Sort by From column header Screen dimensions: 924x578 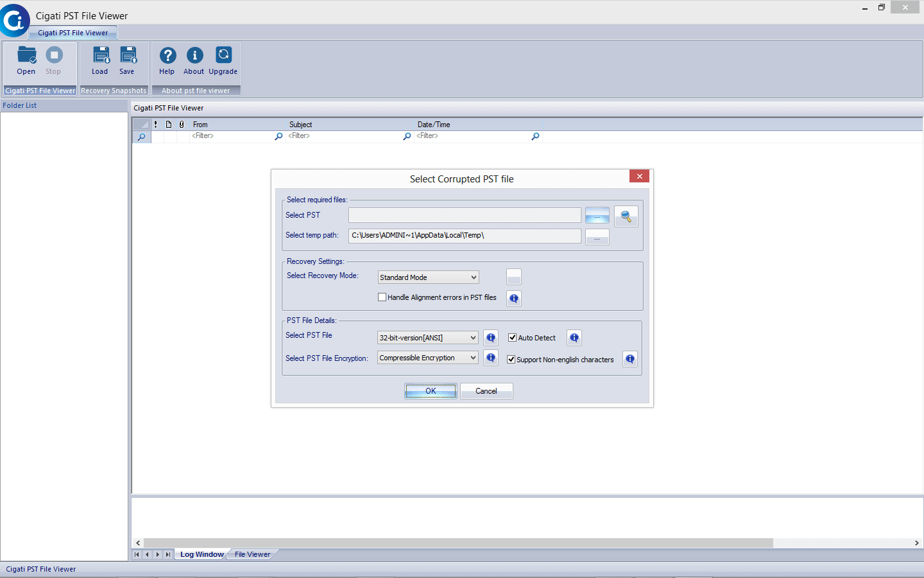237,125
